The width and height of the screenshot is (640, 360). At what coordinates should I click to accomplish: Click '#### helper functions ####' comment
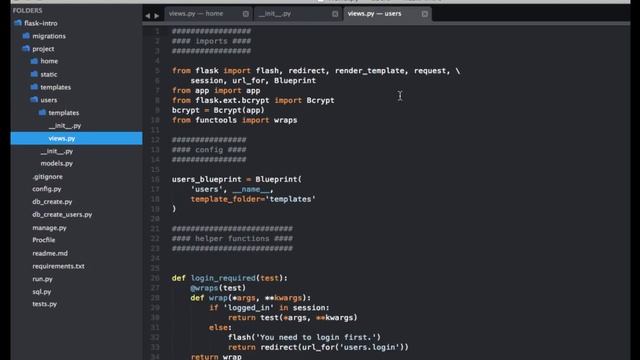click(232, 238)
